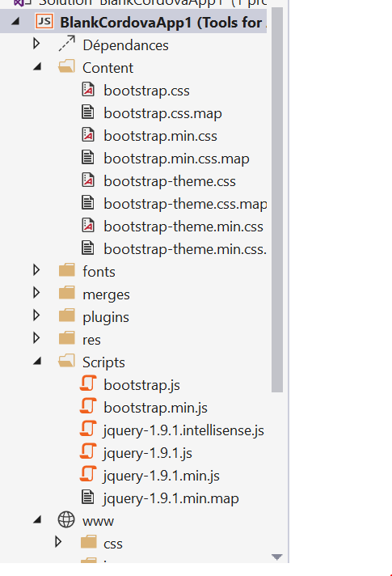Image resolution: width=392 pixels, height=576 pixels.
Task: Click the open Content folder icon
Action: [x=66, y=67]
